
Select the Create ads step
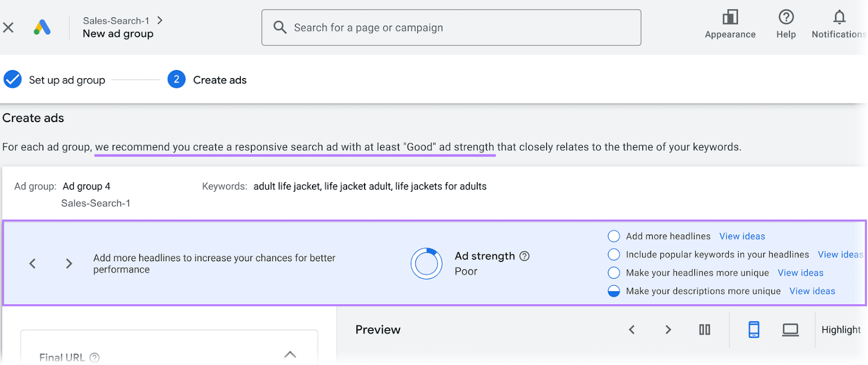click(220, 80)
